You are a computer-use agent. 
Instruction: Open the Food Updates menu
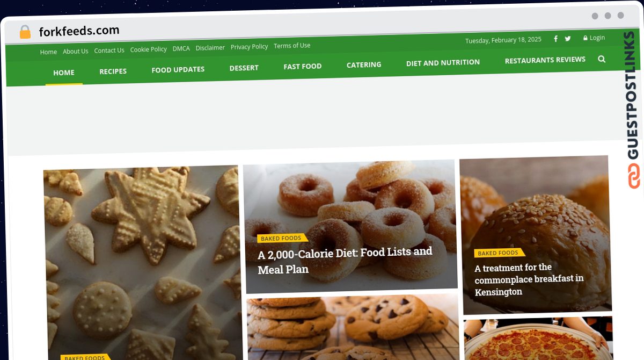click(178, 69)
